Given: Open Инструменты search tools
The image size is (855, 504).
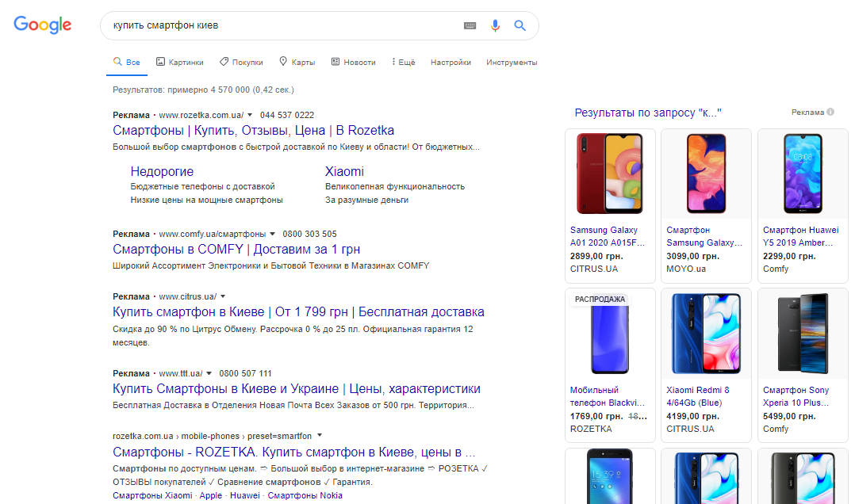Looking at the screenshot, I should (512, 62).
